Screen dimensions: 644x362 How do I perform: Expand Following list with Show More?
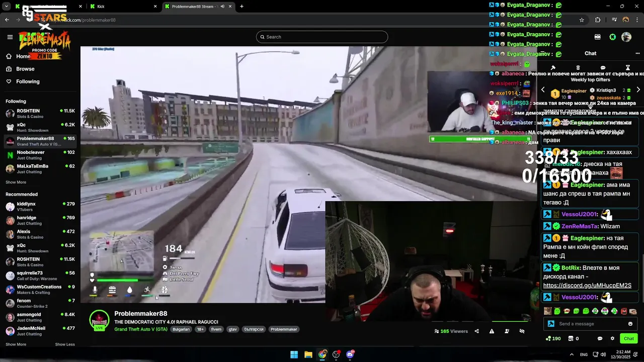click(x=16, y=182)
